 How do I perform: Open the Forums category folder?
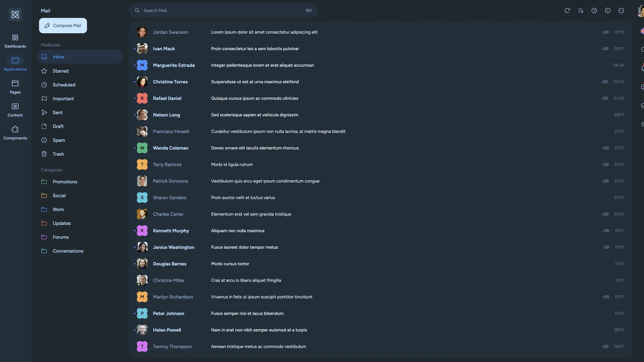(80, 237)
